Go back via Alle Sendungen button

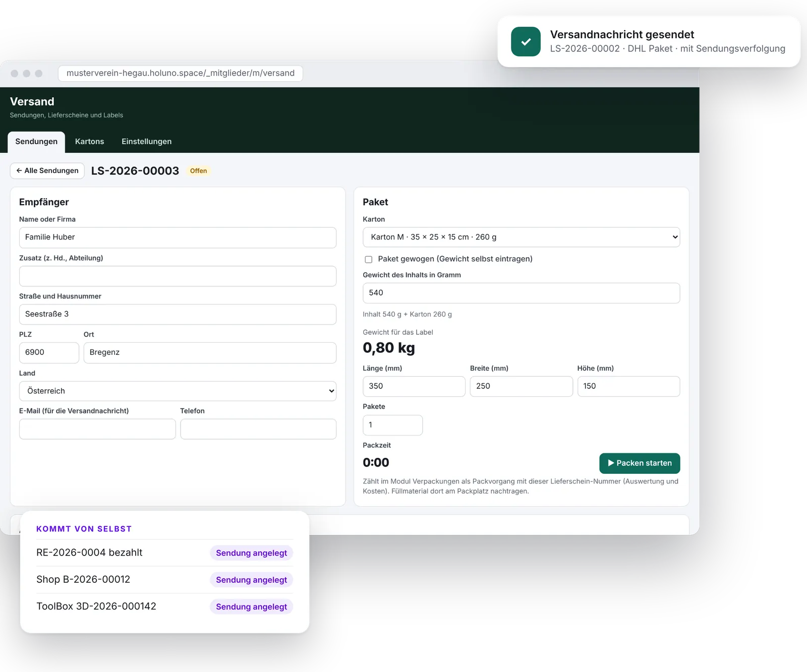click(47, 170)
